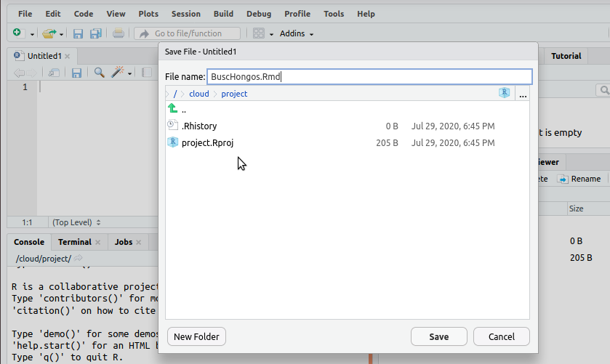
Task: Select the project.Rproj file in list
Action: coord(207,142)
